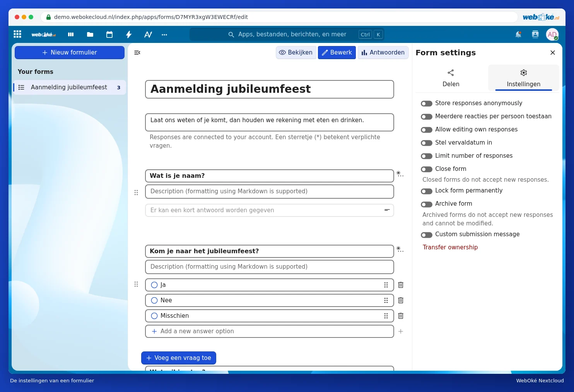574x392 pixels.
Task: Switch to Bekijken view
Action: point(296,53)
